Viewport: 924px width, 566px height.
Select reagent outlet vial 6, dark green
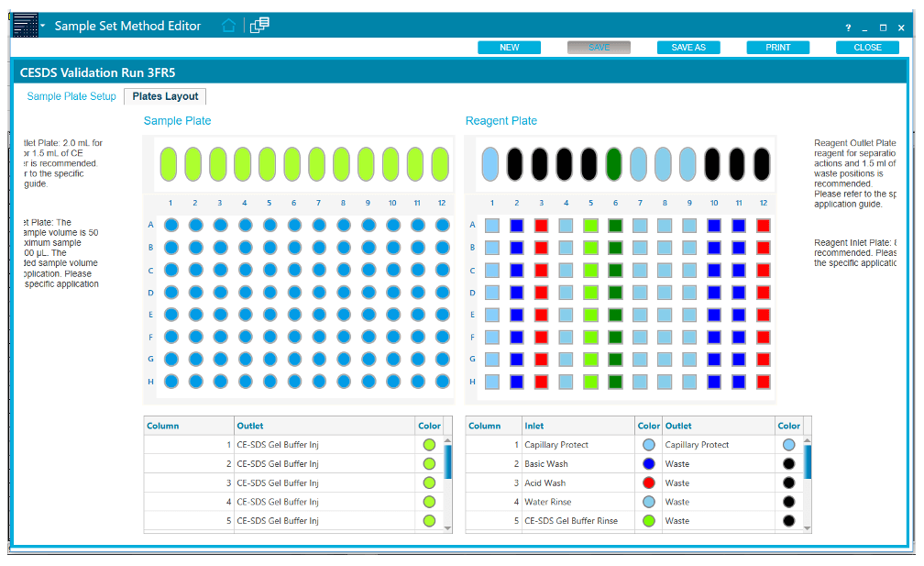[613, 164]
